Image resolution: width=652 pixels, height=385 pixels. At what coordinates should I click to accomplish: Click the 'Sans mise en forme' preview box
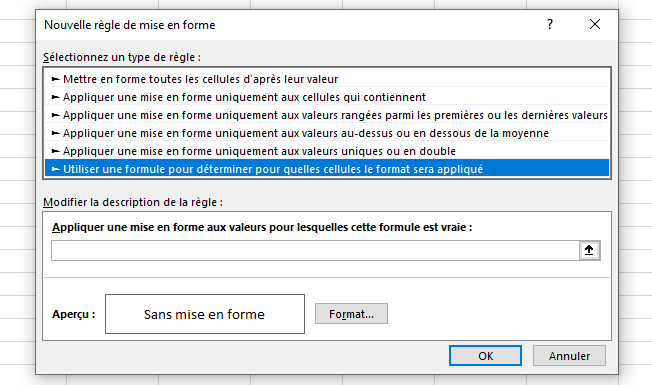point(205,314)
